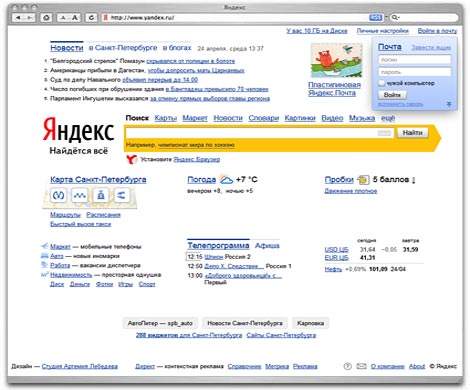Switch to the Афиша tab
The width and height of the screenshot is (470, 390).
point(267,246)
